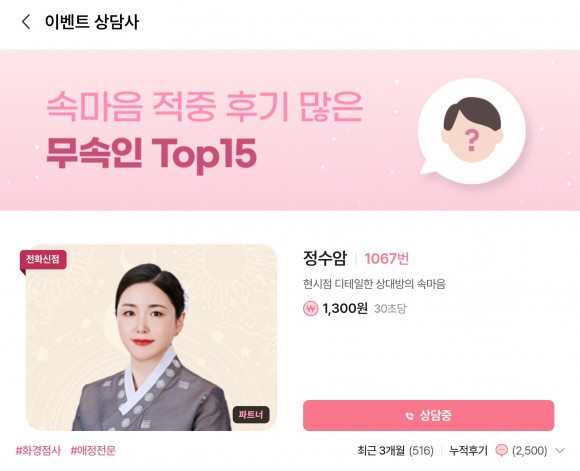Select the 전화신점 ribbon badge
The width and height of the screenshot is (580, 471).
[x=43, y=260]
